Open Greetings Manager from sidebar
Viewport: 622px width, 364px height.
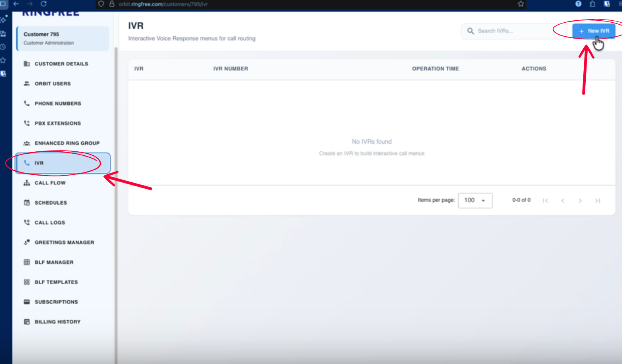(x=64, y=243)
